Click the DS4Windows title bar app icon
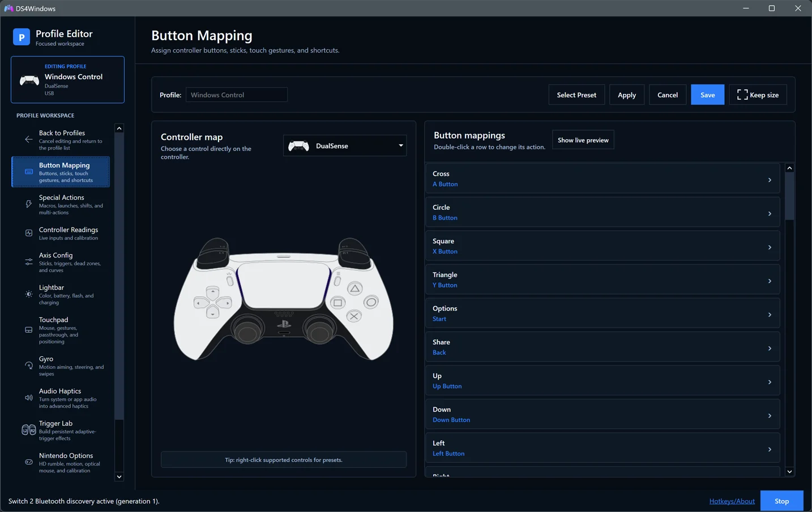The height and width of the screenshot is (512, 812). [x=8, y=8]
